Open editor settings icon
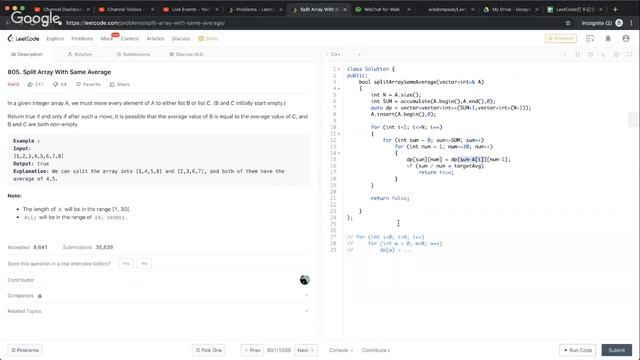This screenshot has width=640, height=360. pyautogui.click(x=616, y=54)
